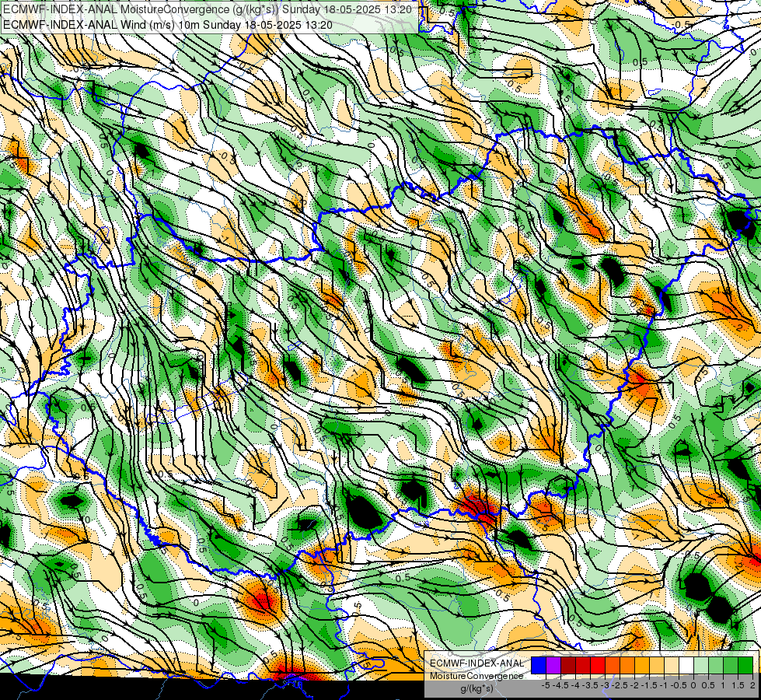This screenshot has height=700, width=761.
Task: Select the green swatch between 1 and 1.5
Action: pyautogui.click(x=731, y=665)
